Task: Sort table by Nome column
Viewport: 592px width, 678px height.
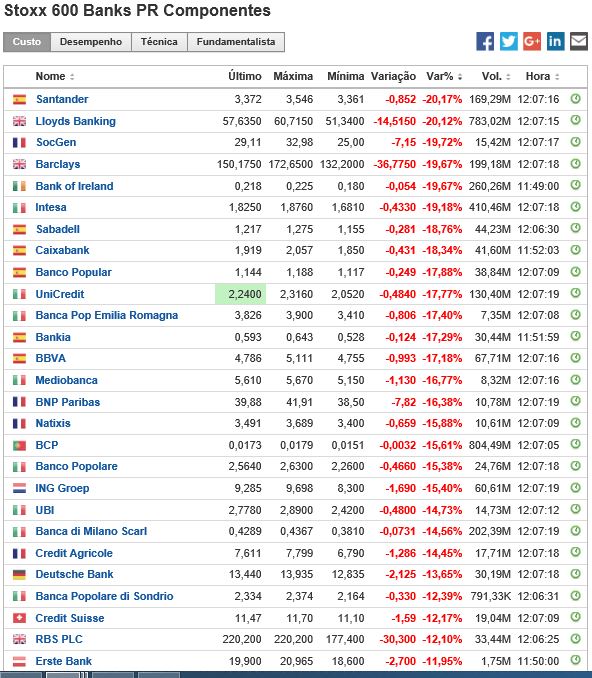Action: click(54, 77)
